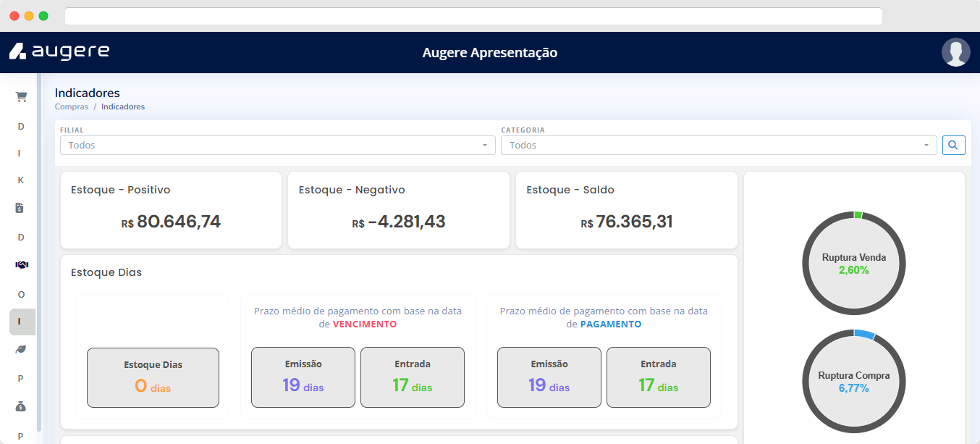The image size is (980, 444).
Task: Open the money bag sidebar icon
Action: click(21, 406)
